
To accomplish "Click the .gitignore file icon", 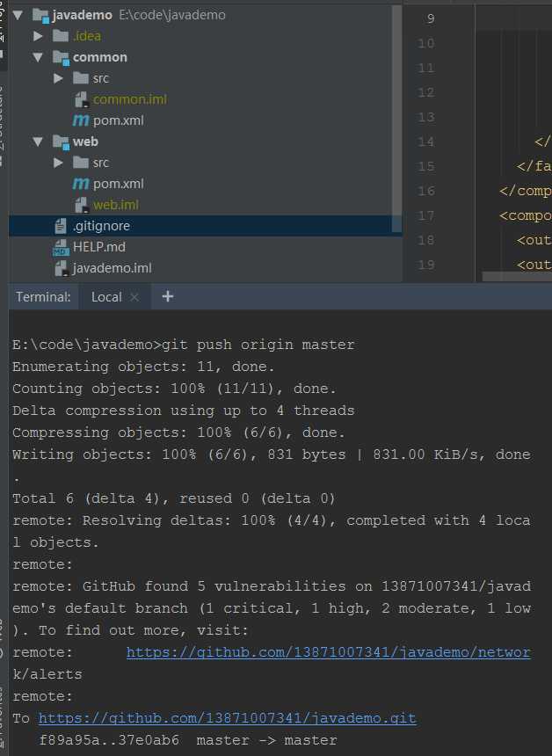I will tap(61, 226).
